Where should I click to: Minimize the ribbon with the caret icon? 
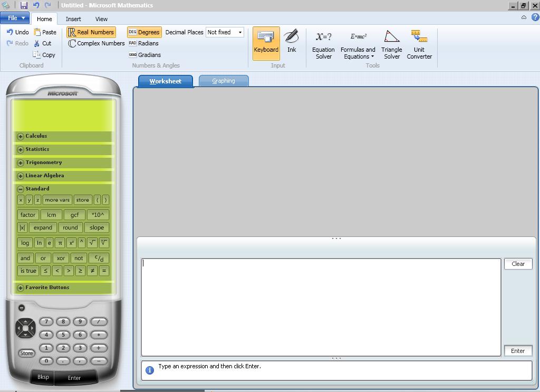point(524,17)
